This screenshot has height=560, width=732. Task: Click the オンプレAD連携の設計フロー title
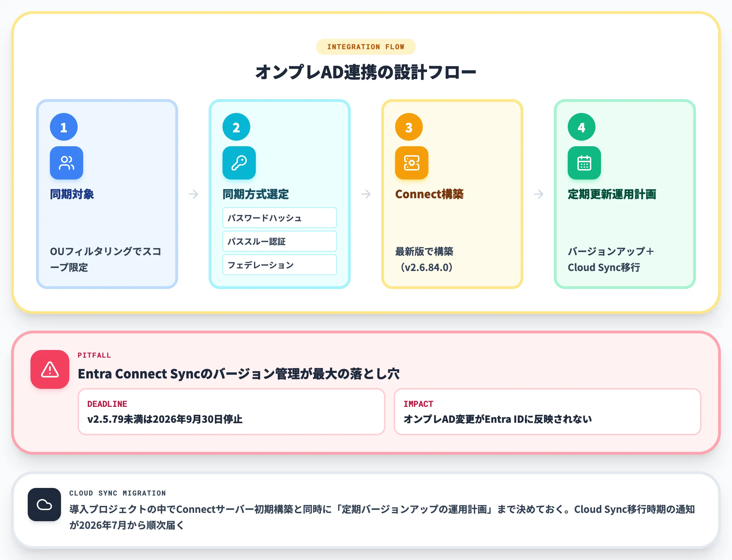point(366,72)
